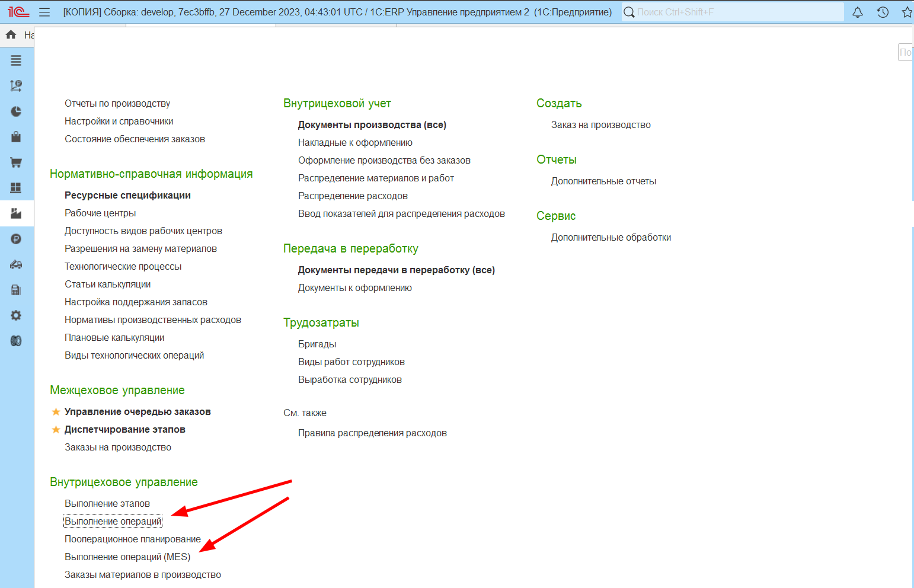
Task: Open Диспетчирование этапов
Action: point(125,429)
